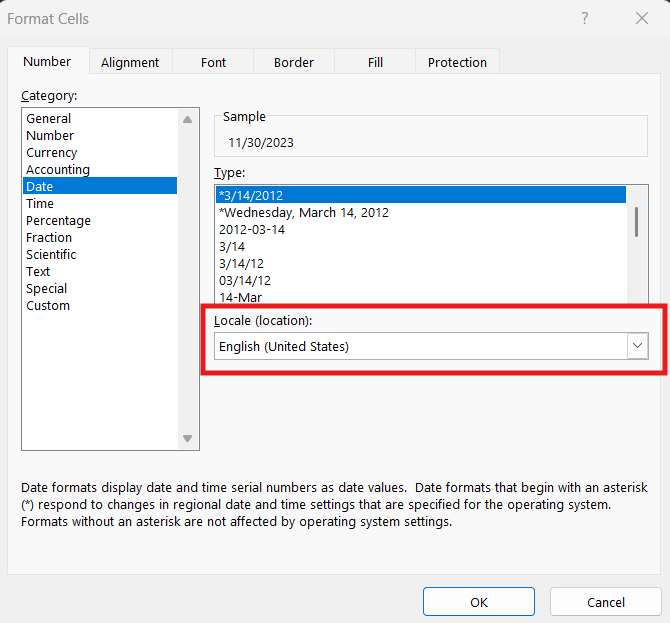This screenshot has width=670, height=623.
Task: Open the Locale dropdown arrow
Action: pos(637,346)
